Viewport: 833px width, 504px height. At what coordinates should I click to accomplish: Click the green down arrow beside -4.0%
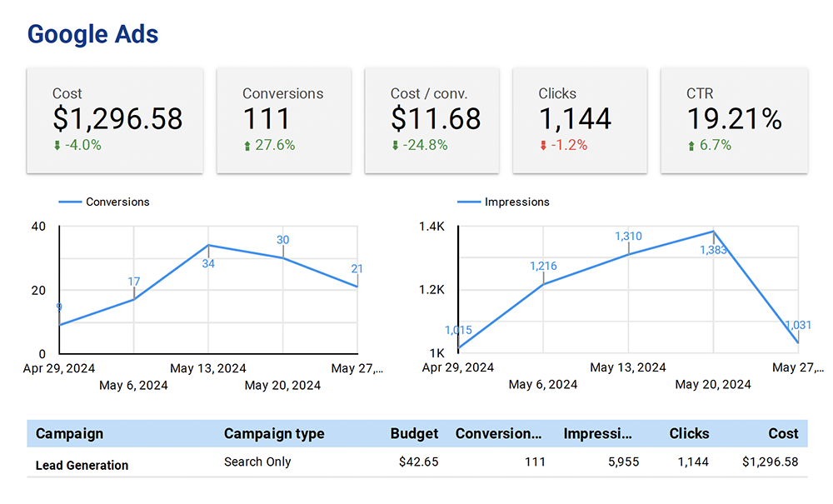click(57, 146)
